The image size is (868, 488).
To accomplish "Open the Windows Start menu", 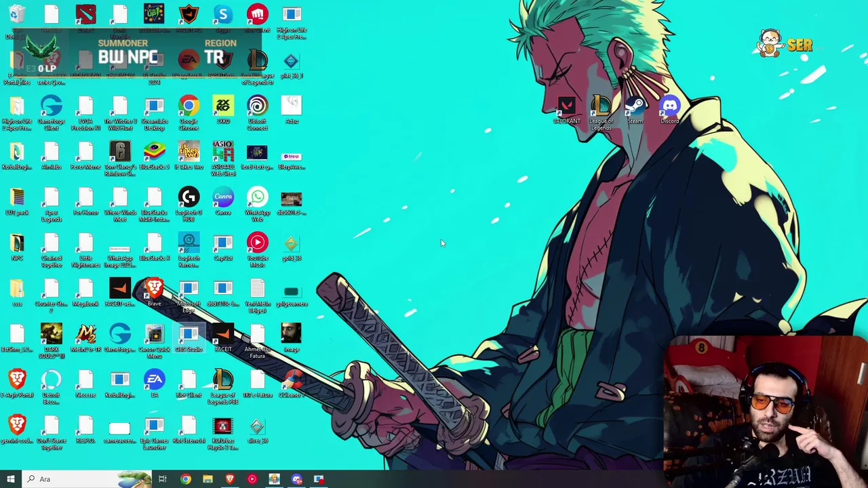I will point(10,479).
